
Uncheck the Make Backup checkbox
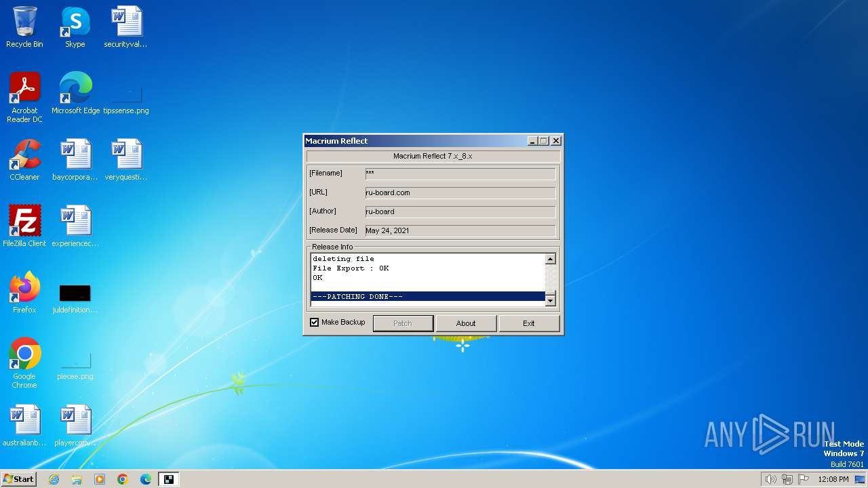[x=314, y=323]
